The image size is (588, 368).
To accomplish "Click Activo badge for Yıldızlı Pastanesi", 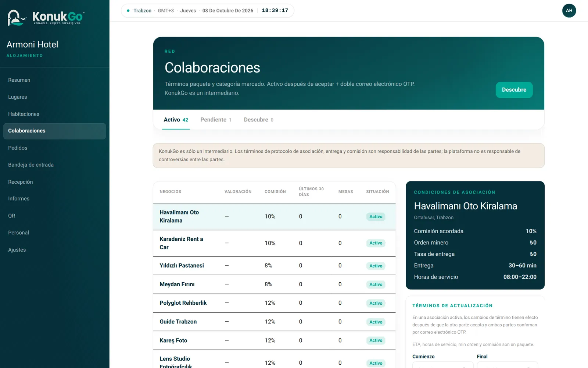I will coord(376,266).
